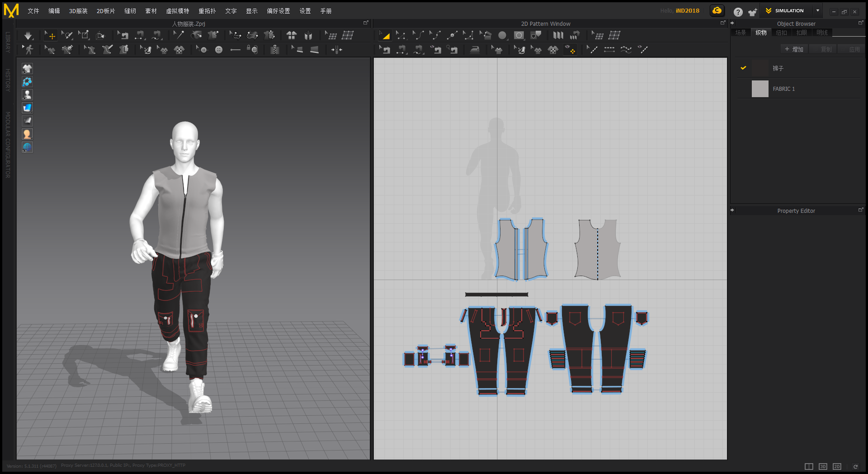The image size is (868, 474).
Task: Pop out the 2D Pattern Window
Action: click(x=723, y=23)
